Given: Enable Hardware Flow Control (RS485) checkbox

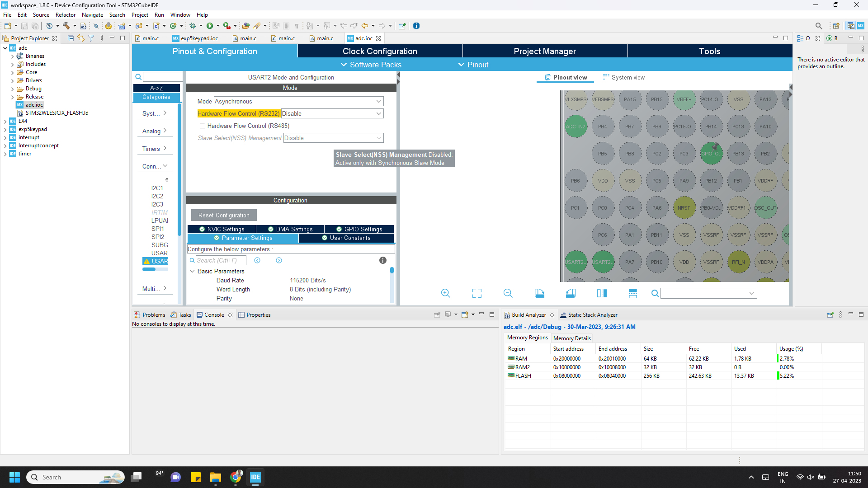Looking at the screenshot, I should click(203, 126).
